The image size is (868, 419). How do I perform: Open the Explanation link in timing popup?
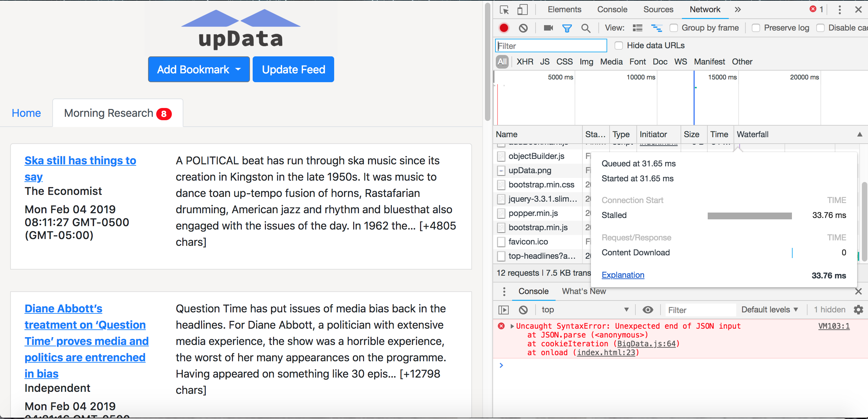tap(623, 275)
